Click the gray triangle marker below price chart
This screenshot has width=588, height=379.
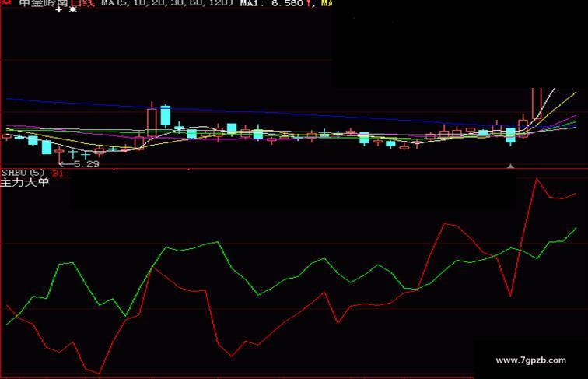point(510,166)
